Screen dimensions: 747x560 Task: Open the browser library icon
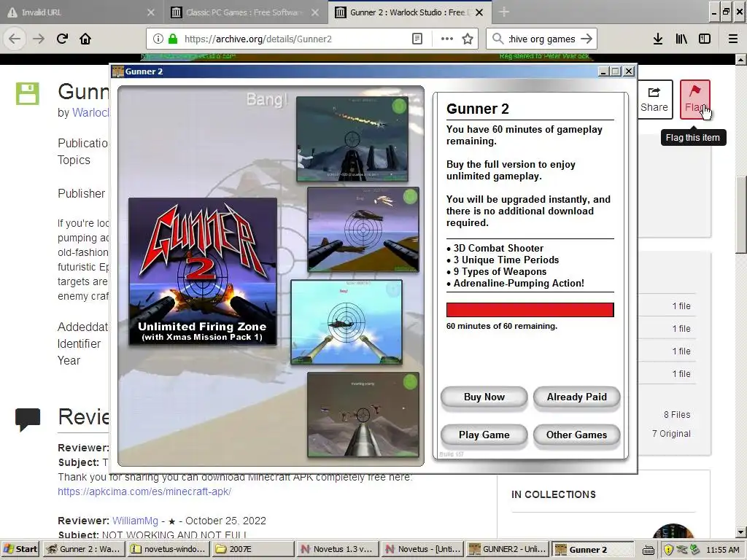681,39
